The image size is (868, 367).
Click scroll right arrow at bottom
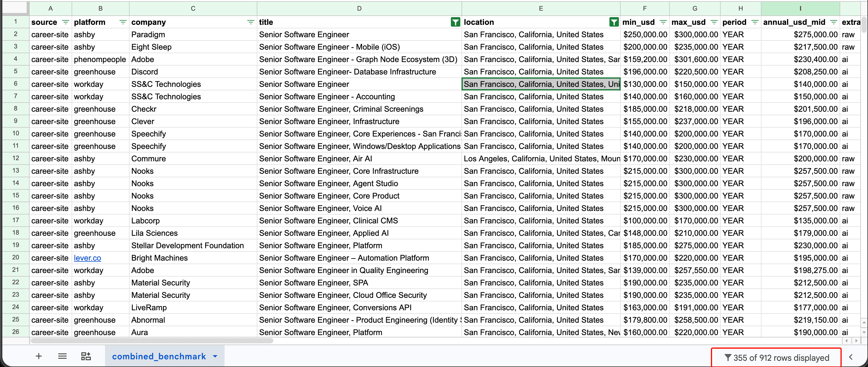pyautogui.click(x=856, y=341)
